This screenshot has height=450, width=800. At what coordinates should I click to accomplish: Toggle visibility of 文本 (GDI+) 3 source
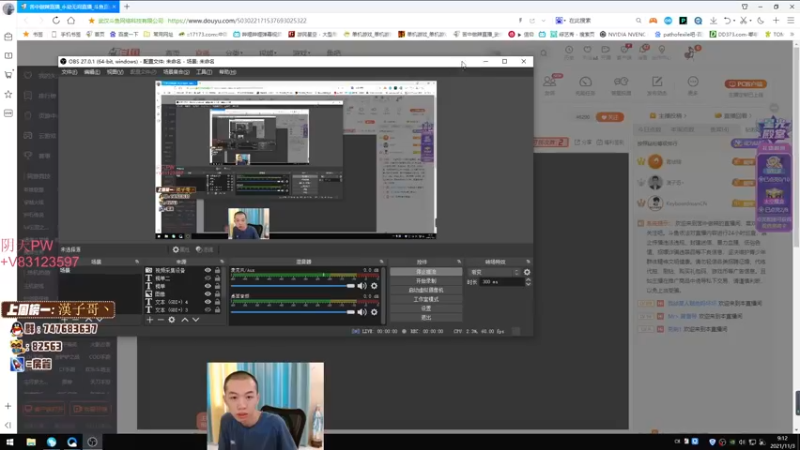[x=207, y=310]
